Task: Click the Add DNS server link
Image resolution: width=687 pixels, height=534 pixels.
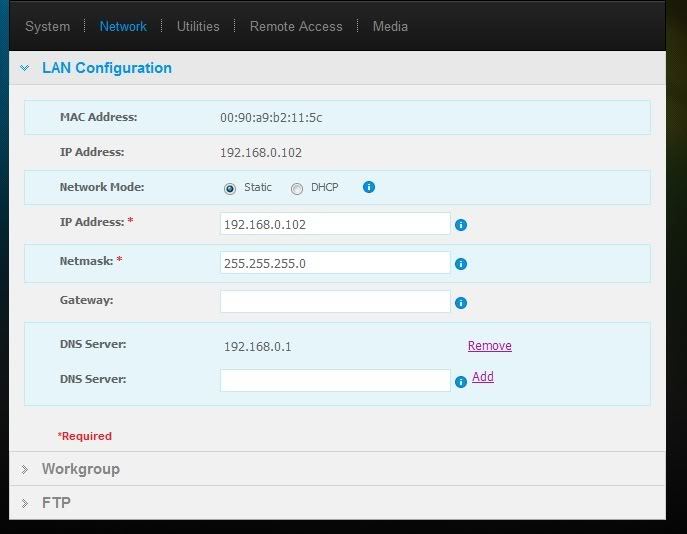Action: pyautogui.click(x=483, y=377)
